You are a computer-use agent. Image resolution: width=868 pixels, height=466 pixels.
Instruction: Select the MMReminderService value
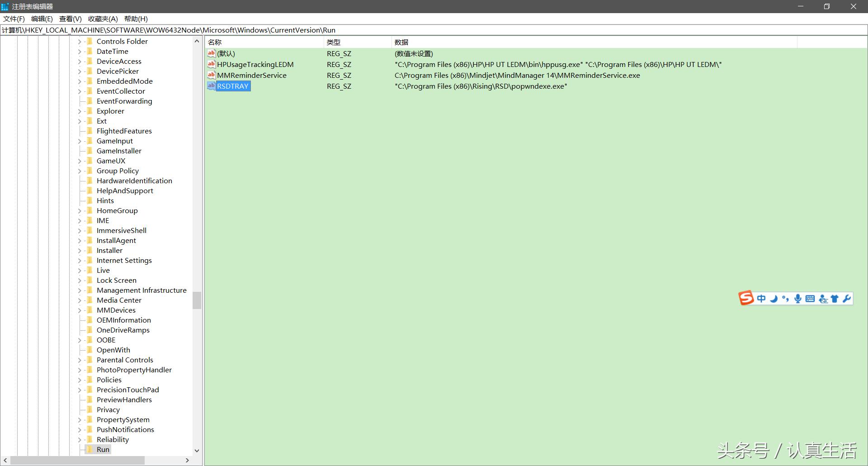coord(252,75)
